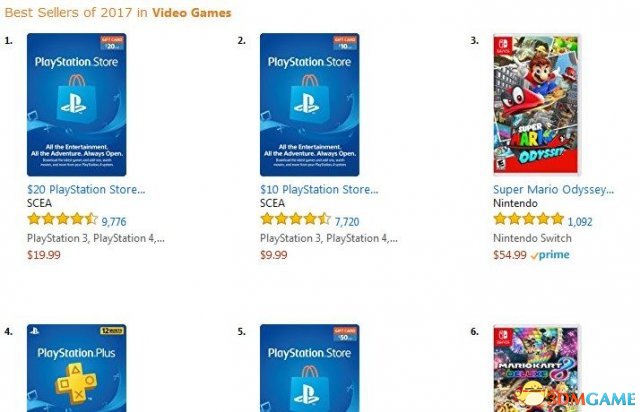Click the $50 PlayStation Store card image
This screenshot has width=640, height=412.
(309, 368)
